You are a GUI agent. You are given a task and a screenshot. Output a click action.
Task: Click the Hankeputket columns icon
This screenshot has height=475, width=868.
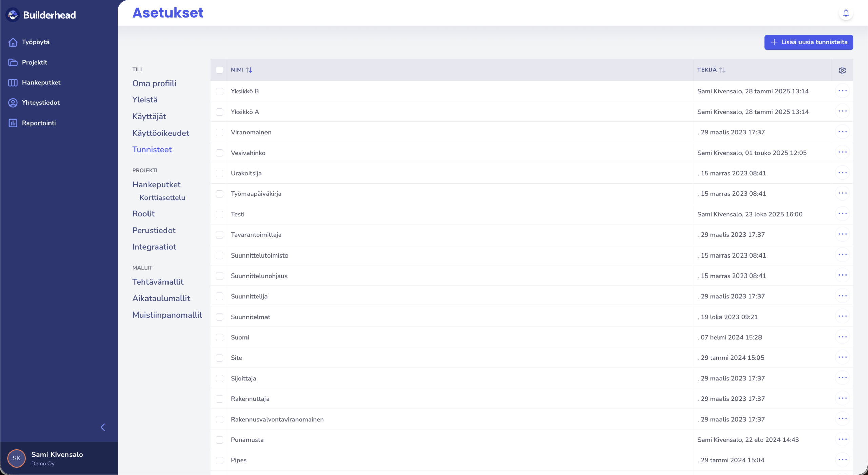coord(13,82)
